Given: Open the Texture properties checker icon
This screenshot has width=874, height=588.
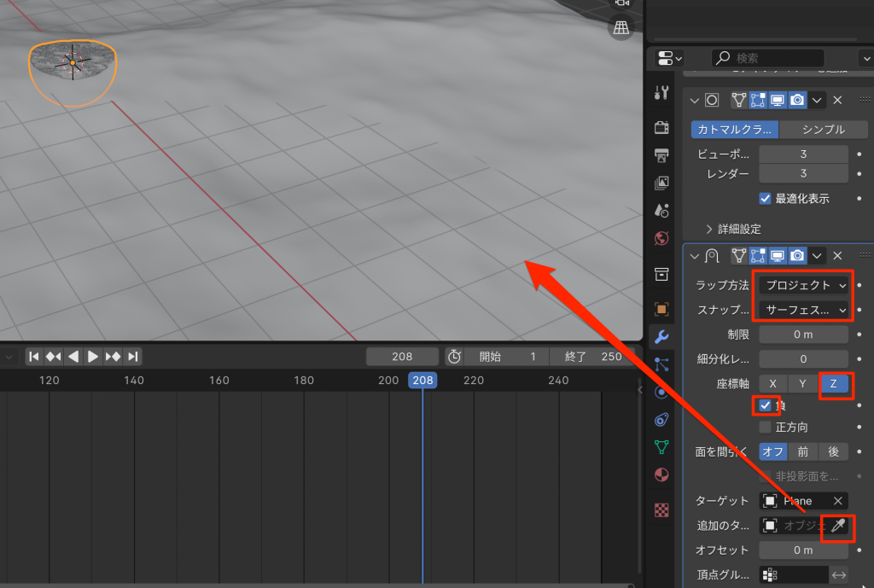Looking at the screenshot, I should coord(661,510).
